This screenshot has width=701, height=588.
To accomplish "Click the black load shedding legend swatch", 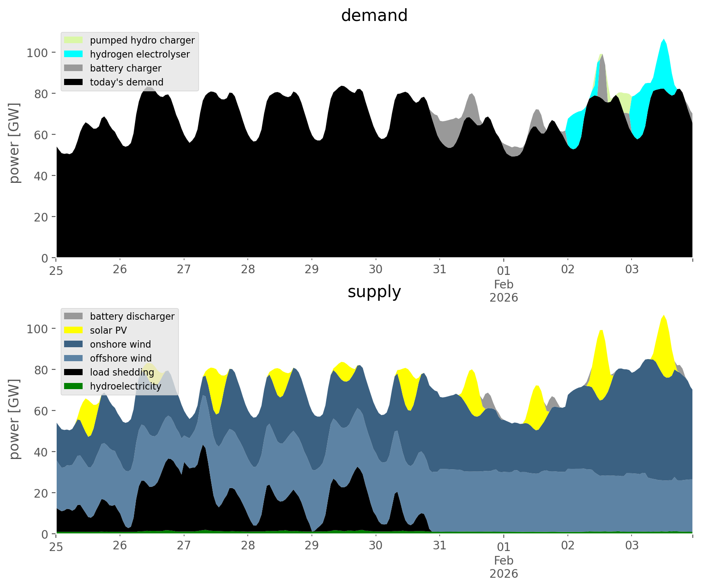I will point(74,372).
